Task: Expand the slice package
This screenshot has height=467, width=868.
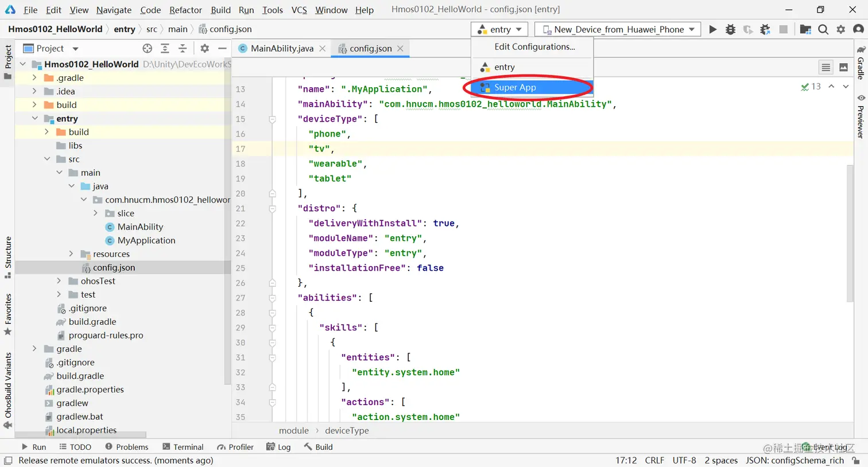Action: (x=95, y=213)
